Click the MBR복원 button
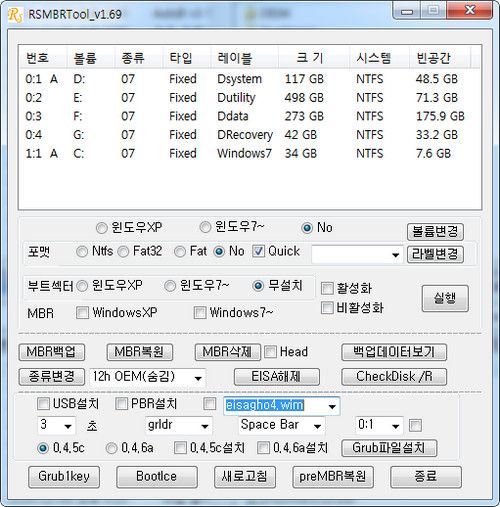This screenshot has height=507, width=500. pos(140,352)
